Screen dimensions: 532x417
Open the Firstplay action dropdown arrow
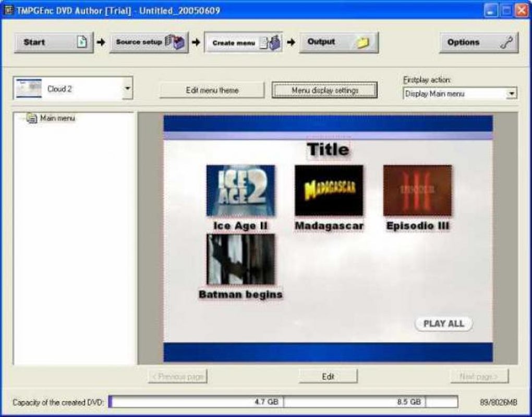pyautogui.click(x=511, y=93)
